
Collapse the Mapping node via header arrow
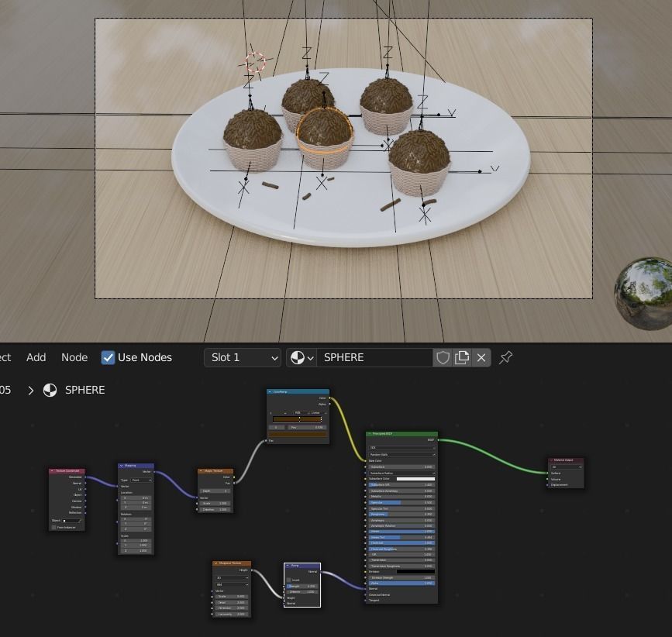pos(121,466)
